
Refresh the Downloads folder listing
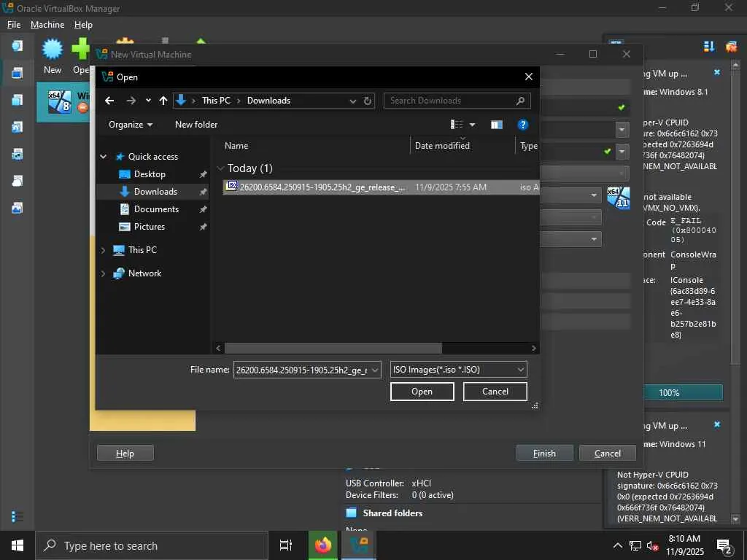(368, 101)
